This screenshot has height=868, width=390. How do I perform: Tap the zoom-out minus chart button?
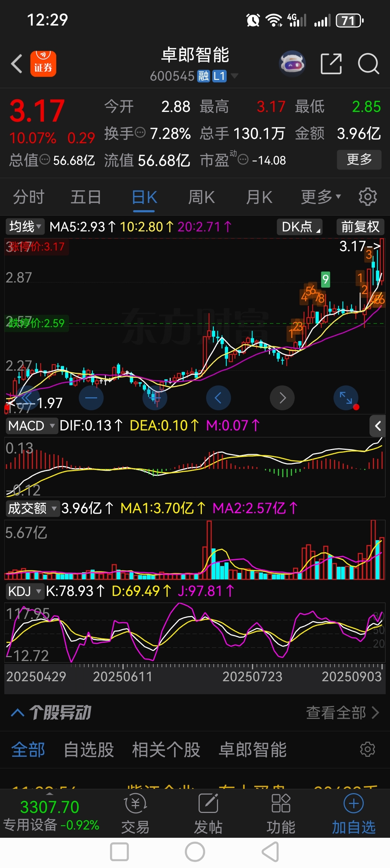tap(91, 398)
